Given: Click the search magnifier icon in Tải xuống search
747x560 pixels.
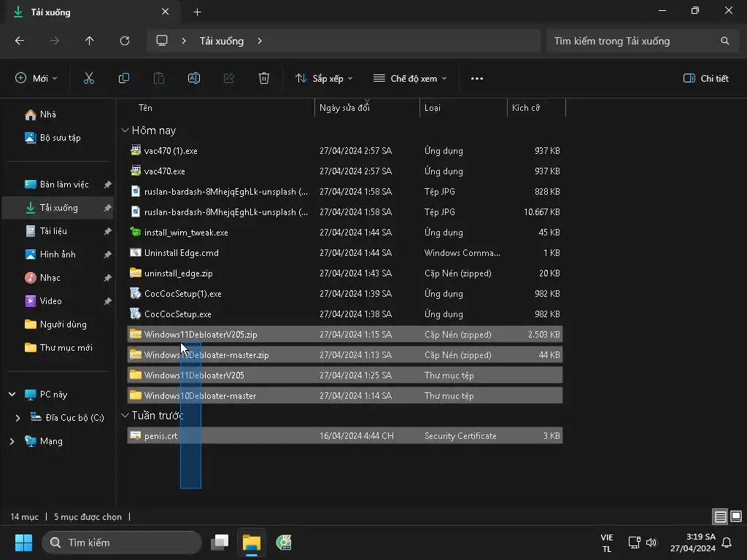Looking at the screenshot, I should (x=724, y=41).
